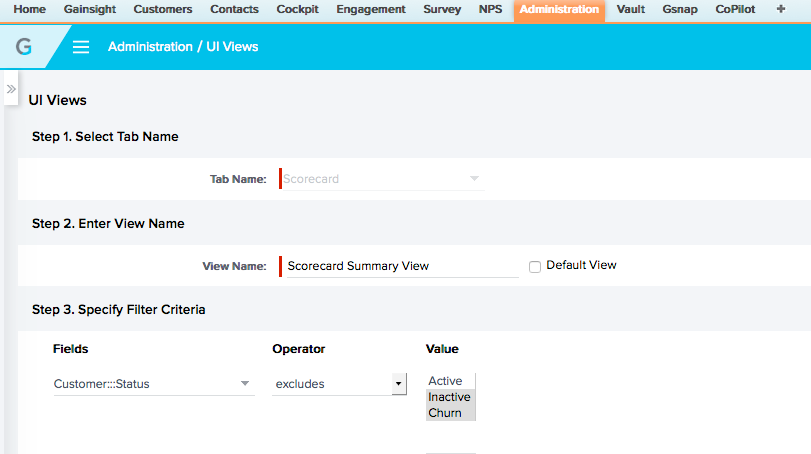Open the Tab Name Scorecard dropdown
Image resolution: width=811 pixels, height=454 pixels.
coord(382,179)
